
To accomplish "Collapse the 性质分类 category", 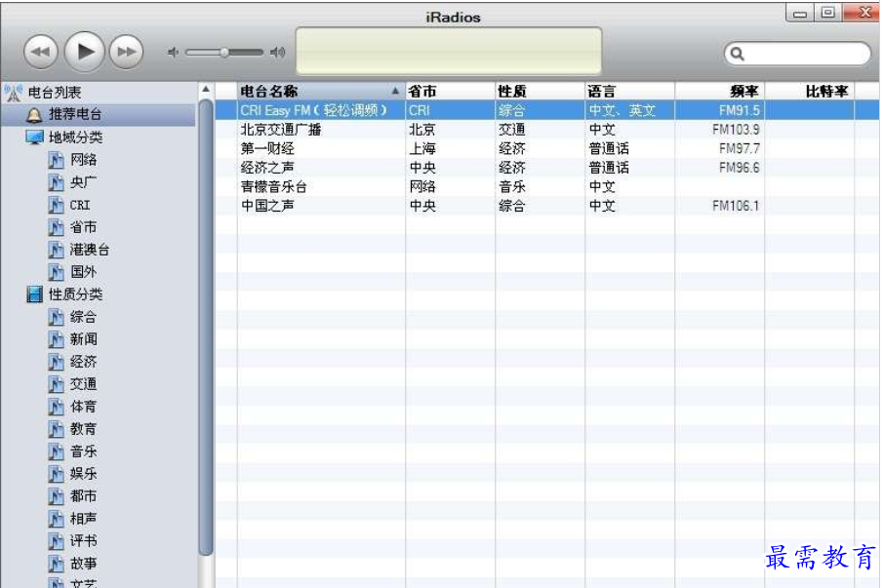I will click(35, 294).
